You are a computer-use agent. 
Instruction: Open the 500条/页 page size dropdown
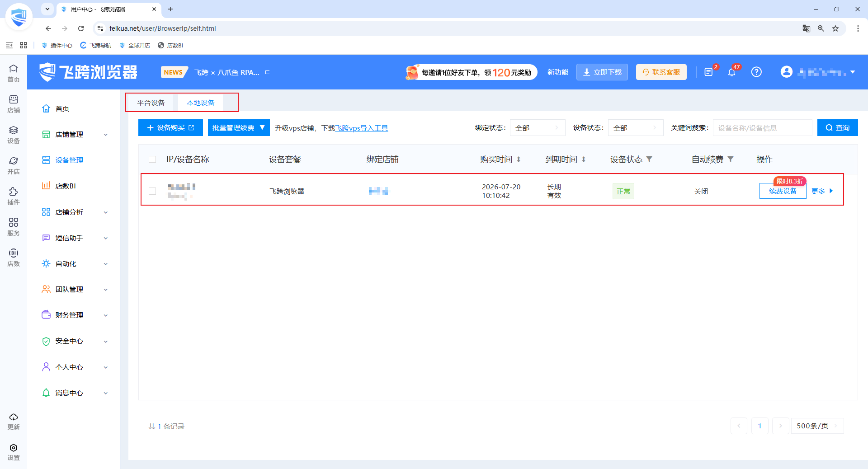click(817, 426)
